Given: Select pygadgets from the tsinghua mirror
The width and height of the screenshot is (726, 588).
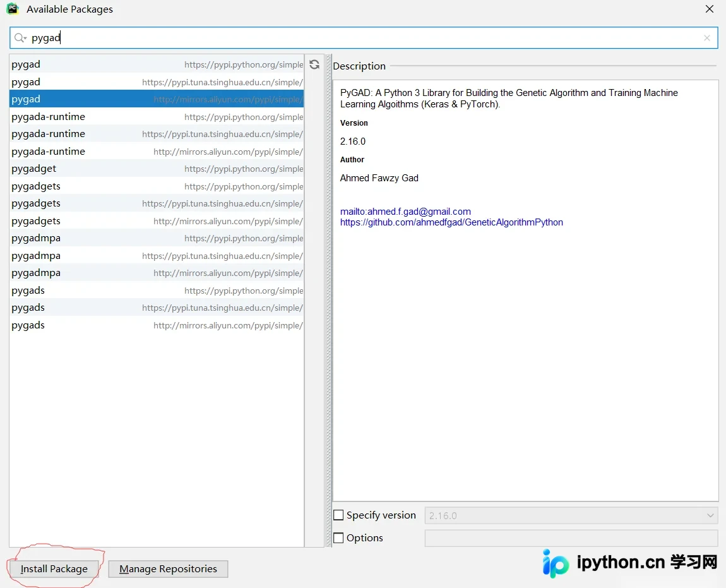Looking at the screenshot, I should pyautogui.click(x=157, y=203).
